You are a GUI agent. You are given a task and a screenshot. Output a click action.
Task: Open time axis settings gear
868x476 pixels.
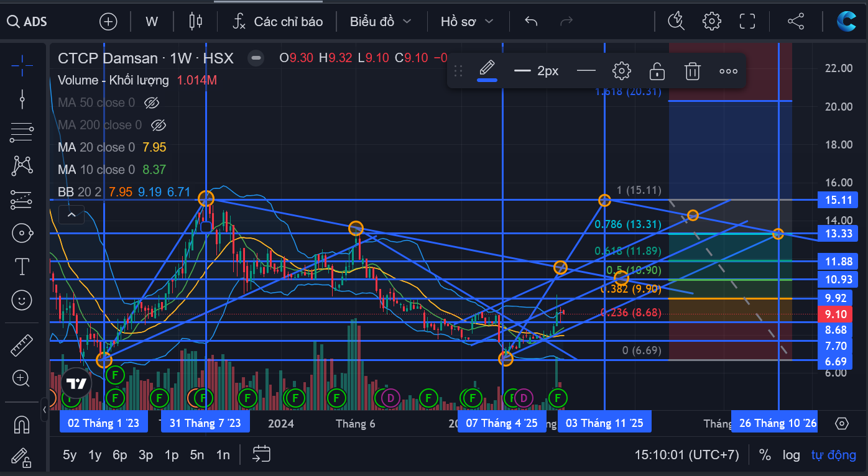(842, 423)
